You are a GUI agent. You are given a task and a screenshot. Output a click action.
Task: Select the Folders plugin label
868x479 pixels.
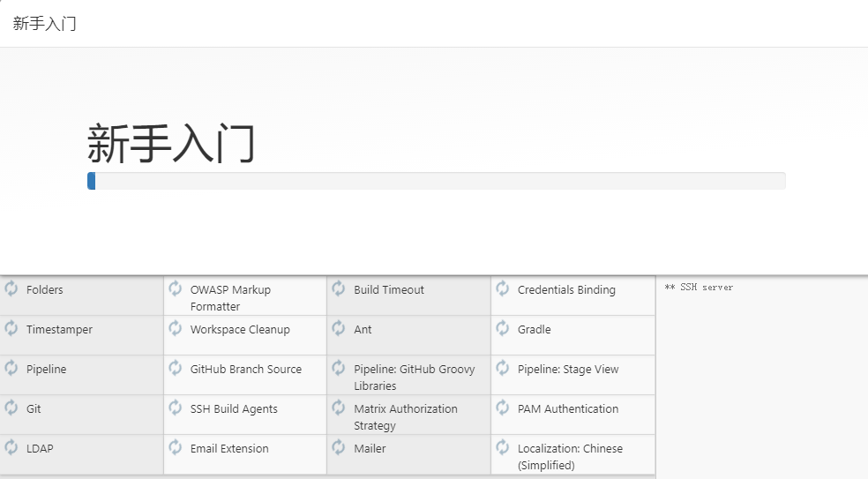coord(44,289)
